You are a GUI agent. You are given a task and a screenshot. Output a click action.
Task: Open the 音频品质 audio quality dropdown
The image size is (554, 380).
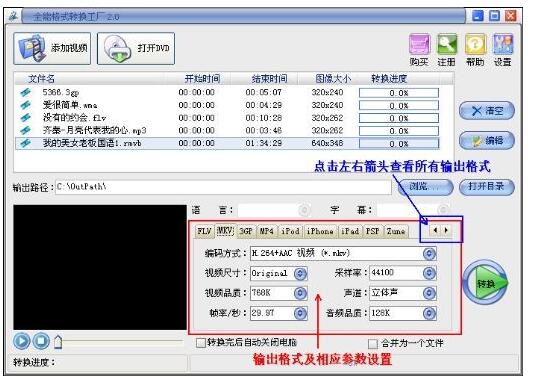click(429, 313)
